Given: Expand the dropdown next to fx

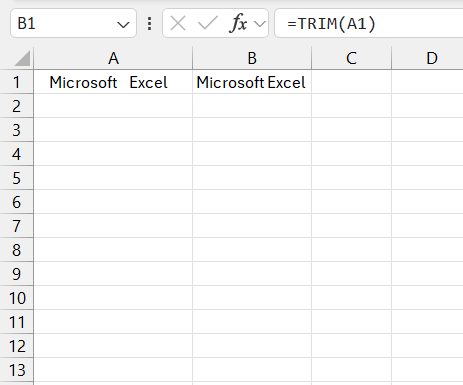Looking at the screenshot, I should coord(260,24).
